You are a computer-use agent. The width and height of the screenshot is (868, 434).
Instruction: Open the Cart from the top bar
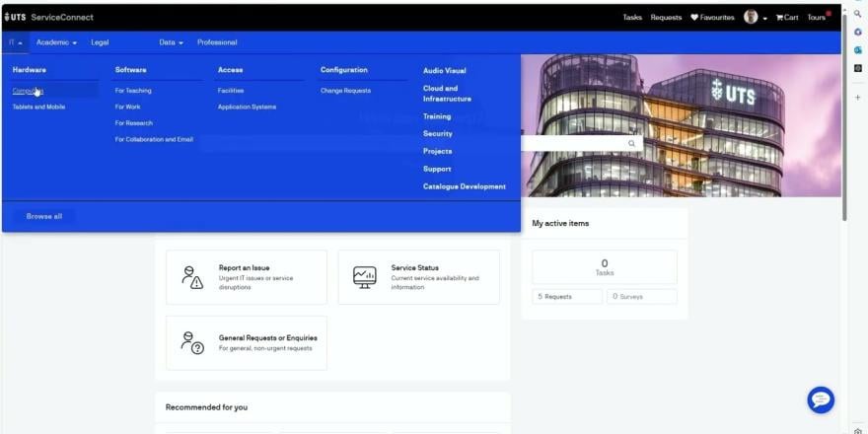pyautogui.click(x=787, y=17)
